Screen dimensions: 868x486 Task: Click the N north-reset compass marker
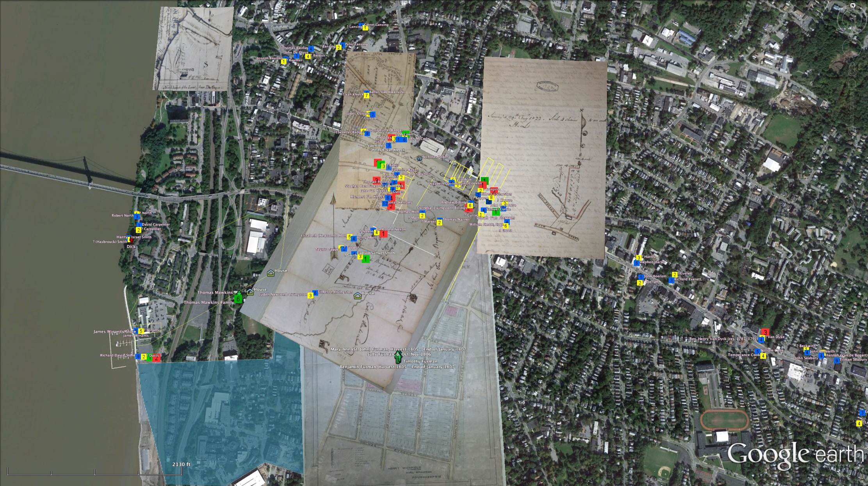[853, 5]
